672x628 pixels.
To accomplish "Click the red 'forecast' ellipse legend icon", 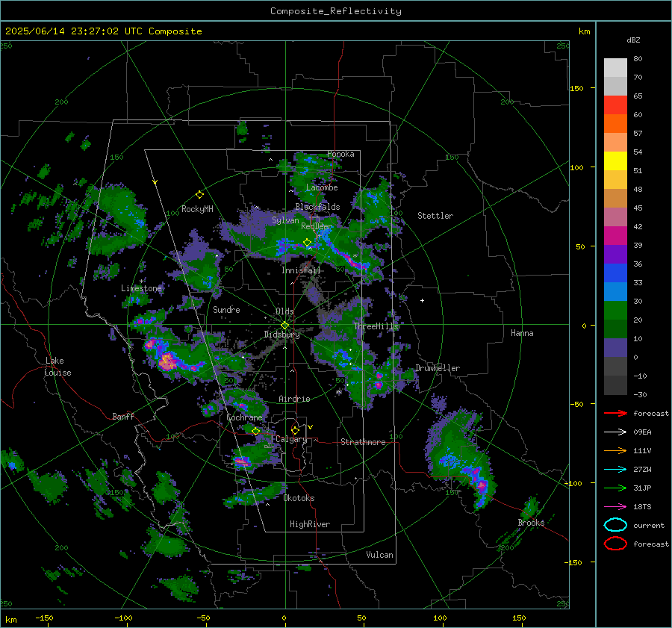I will coord(615,544).
